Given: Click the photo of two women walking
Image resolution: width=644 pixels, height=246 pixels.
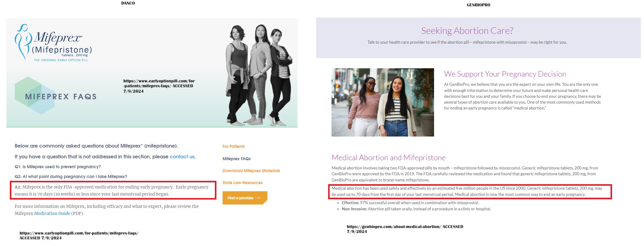Looking at the screenshot, I should (x=383, y=102).
